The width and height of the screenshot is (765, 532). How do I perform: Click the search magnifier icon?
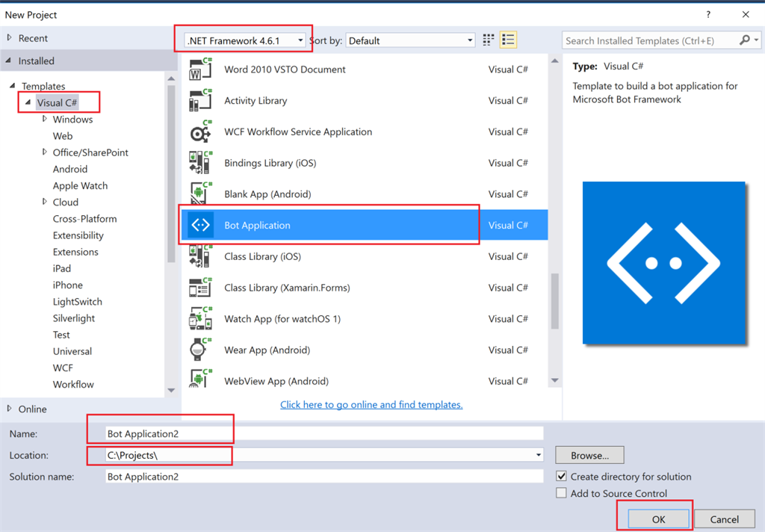744,40
